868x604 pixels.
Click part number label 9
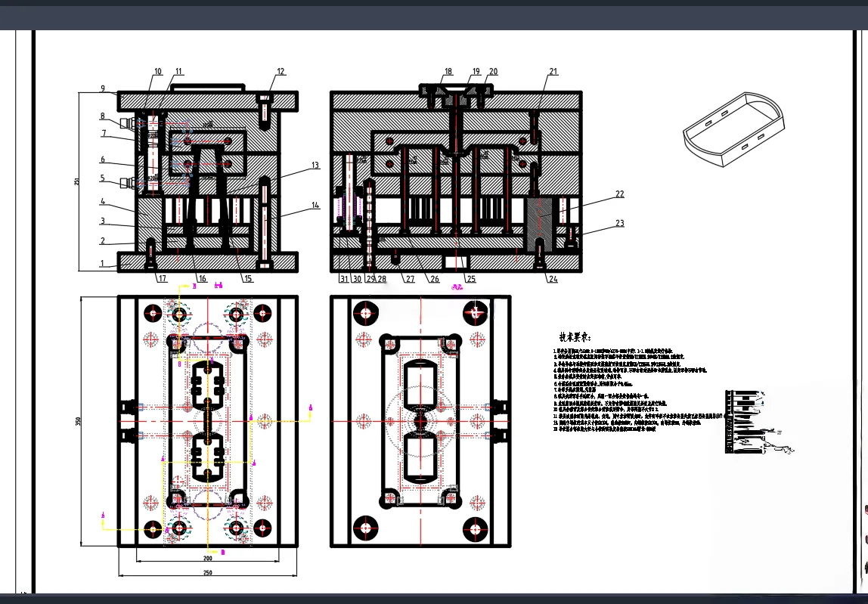click(103, 88)
